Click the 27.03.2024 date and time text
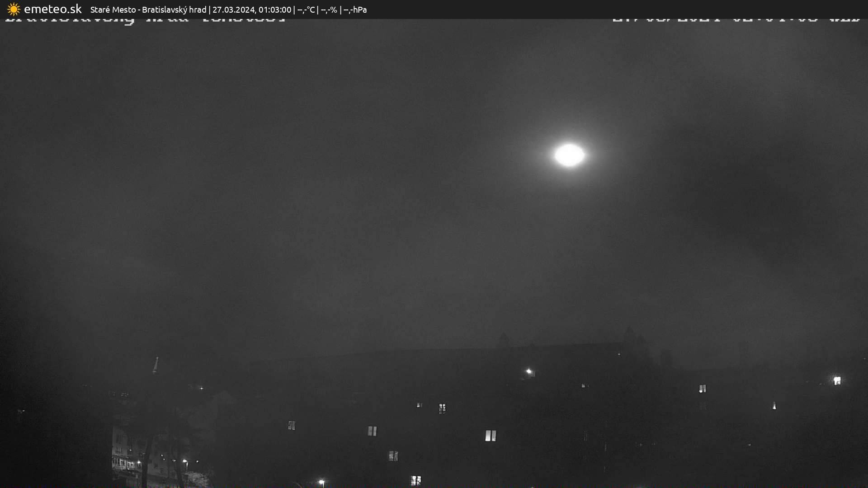868x488 pixels. point(252,9)
